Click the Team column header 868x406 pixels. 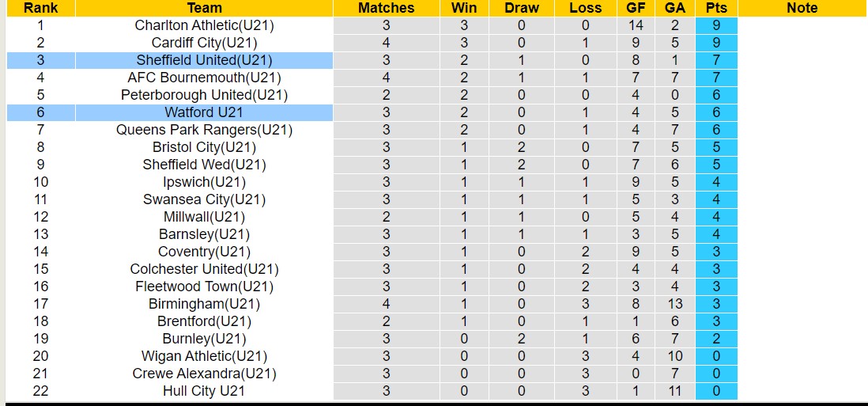pyautogui.click(x=204, y=8)
